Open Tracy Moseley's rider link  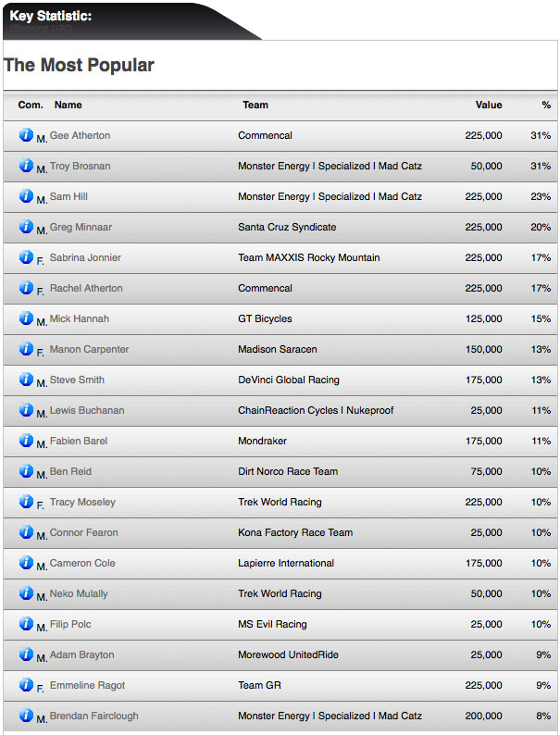[x=83, y=502]
